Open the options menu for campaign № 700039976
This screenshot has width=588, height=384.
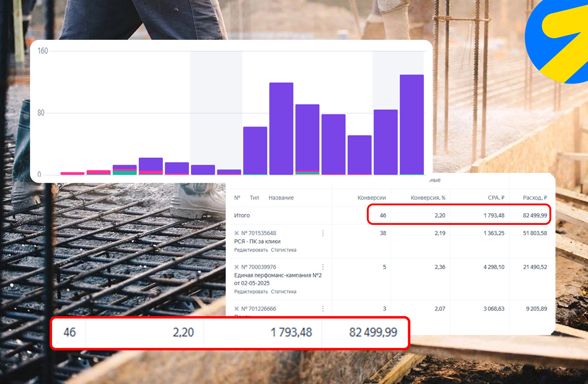(x=323, y=267)
